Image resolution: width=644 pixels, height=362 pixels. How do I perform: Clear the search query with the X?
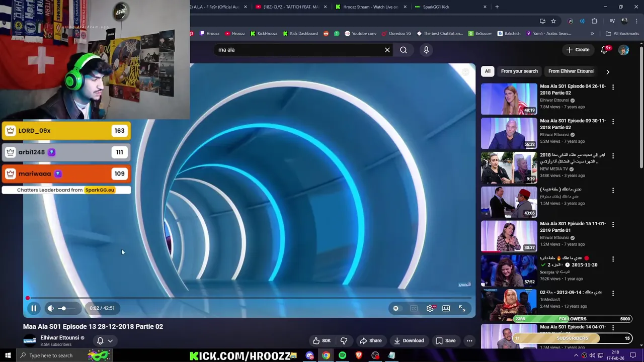tap(387, 50)
